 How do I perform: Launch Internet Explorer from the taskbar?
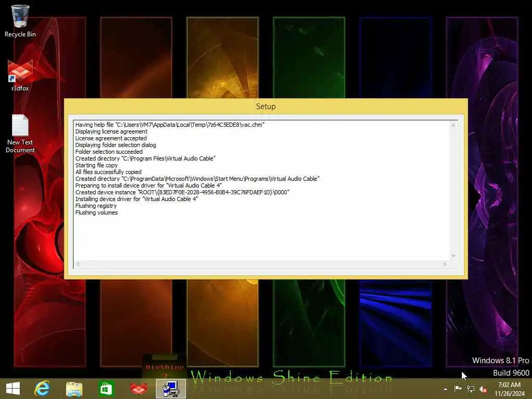42,389
